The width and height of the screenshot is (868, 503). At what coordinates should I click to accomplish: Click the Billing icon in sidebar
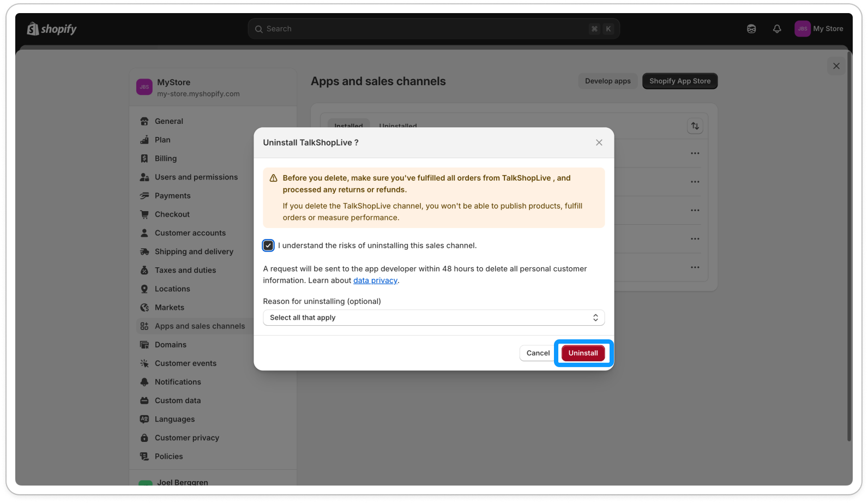coord(144,158)
